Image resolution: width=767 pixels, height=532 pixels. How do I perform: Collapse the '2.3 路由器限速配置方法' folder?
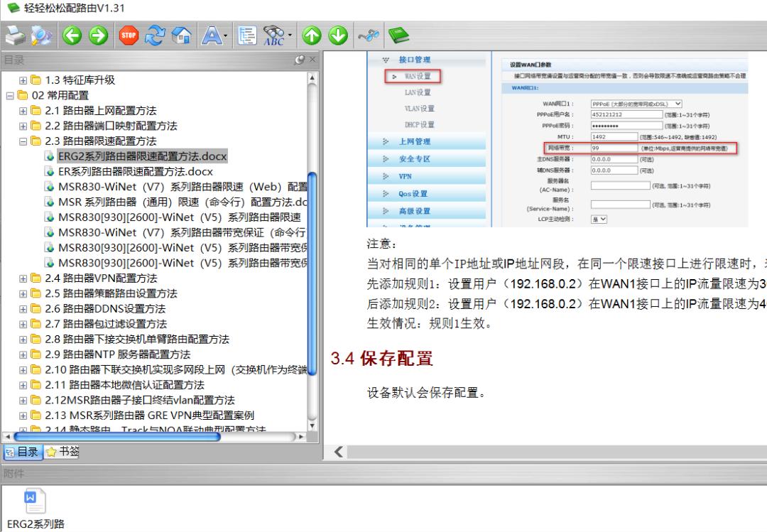coord(24,141)
